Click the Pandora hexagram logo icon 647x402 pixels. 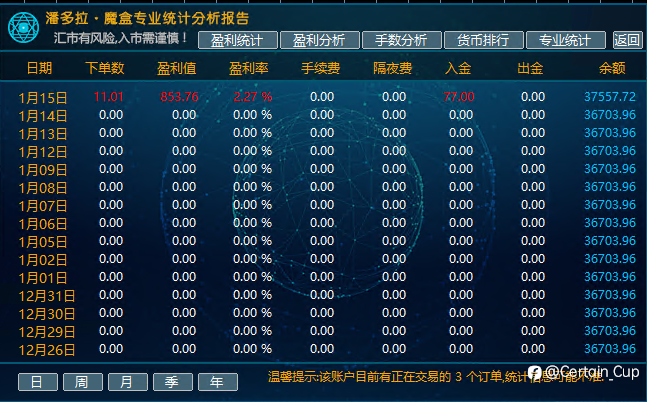[24, 28]
